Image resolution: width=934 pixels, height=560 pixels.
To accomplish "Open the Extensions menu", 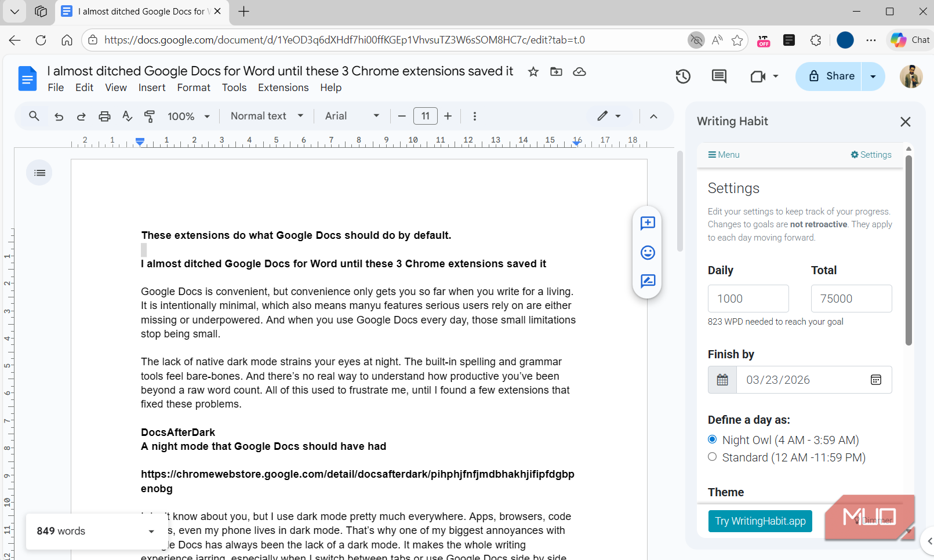I will (284, 88).
